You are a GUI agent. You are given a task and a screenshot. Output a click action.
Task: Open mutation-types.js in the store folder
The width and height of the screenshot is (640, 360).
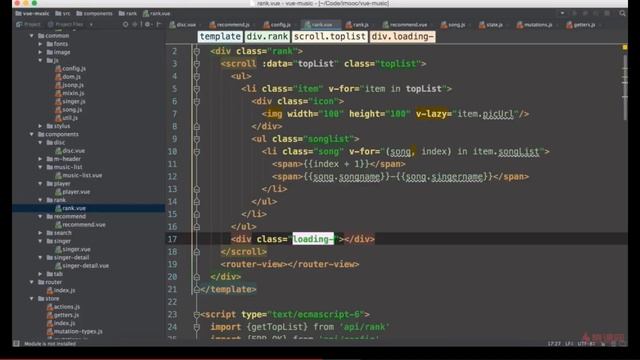(74, 331)
